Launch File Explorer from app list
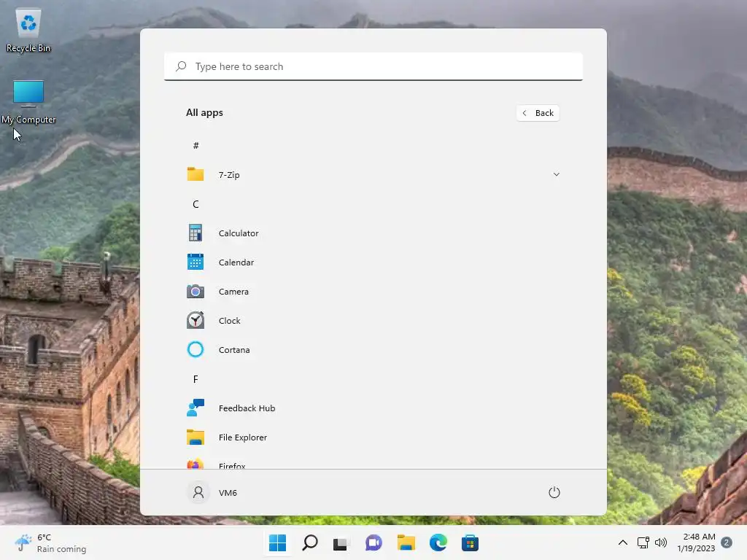This screenshot has height=560, width=747. point(373,437)
